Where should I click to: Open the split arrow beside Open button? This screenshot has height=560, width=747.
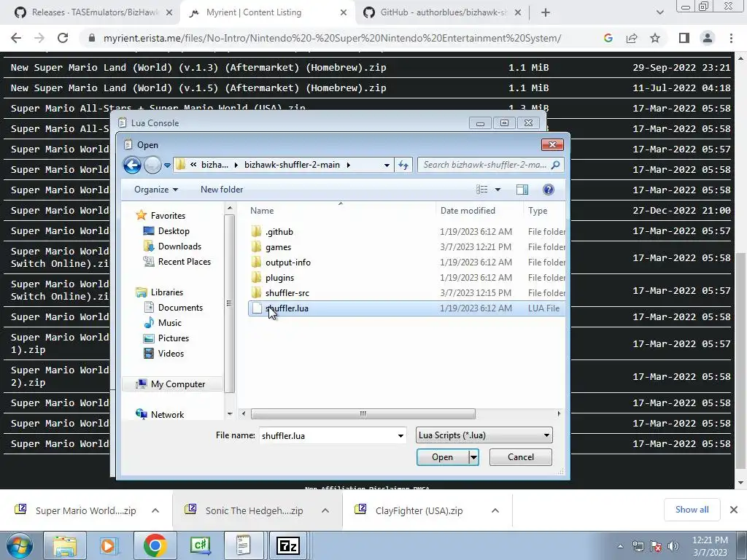pos(473,457)
